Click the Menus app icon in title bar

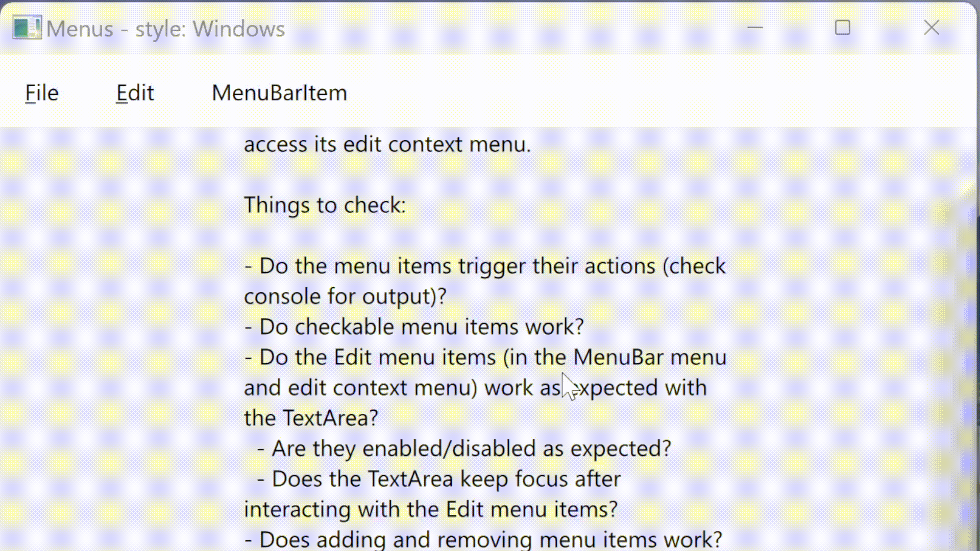[27, 28]
